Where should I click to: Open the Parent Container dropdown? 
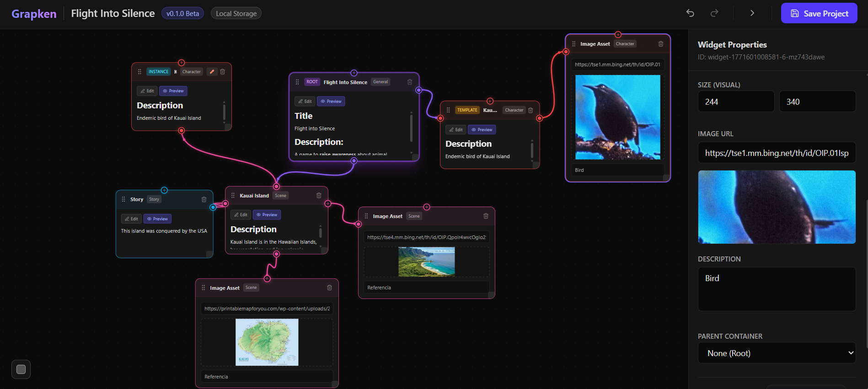click(777, 353)
